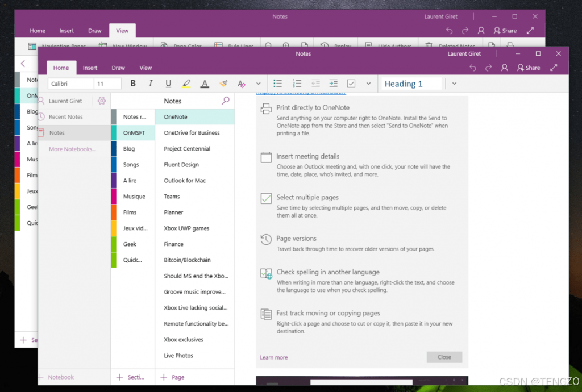Viewport: 582px width, 392px height.
Task: Select the Songs section
Action: tap(133, 165)
